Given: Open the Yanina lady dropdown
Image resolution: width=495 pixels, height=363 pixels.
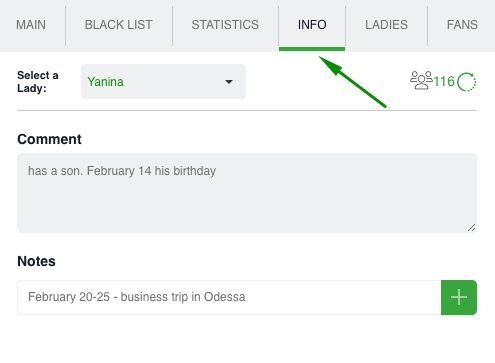Looking at the screenshot, I should coord(163,82).
